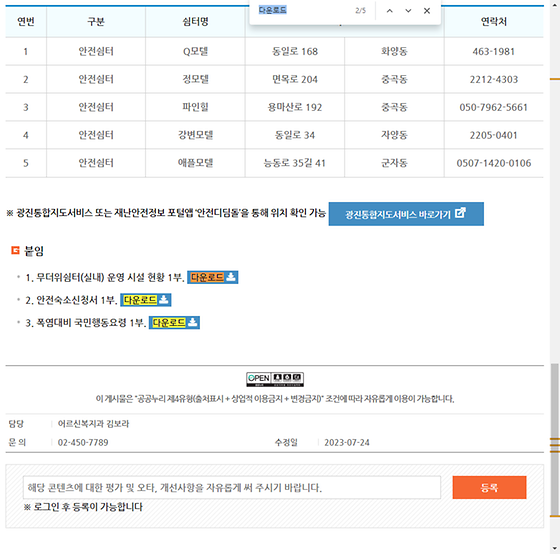Click address 동일로 168
Screen dimensions: 560x554
click(295, 51)
